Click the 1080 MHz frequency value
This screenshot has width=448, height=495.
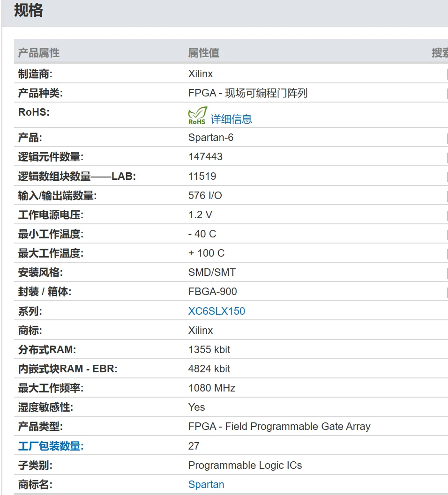point(212,388)
